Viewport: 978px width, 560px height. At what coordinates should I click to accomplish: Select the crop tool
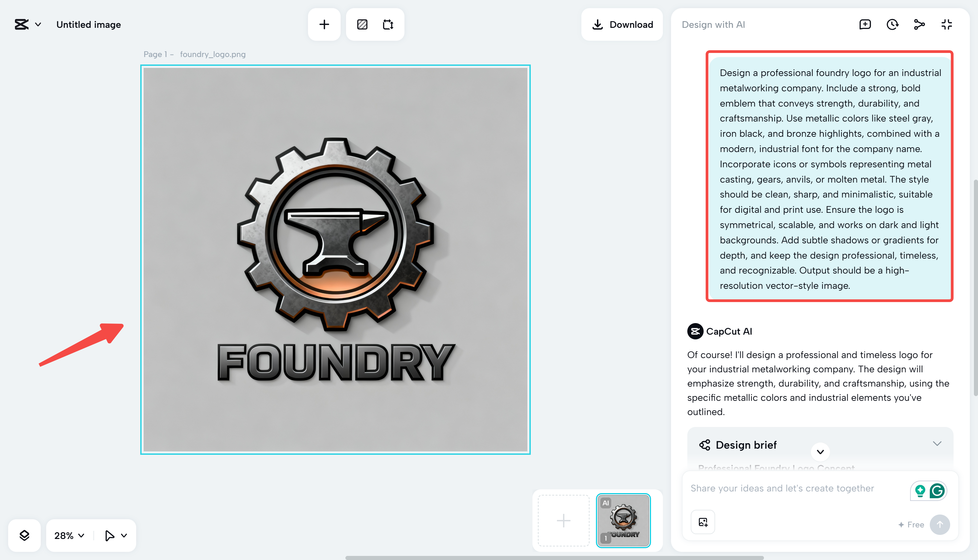click(x=388, y=24)
